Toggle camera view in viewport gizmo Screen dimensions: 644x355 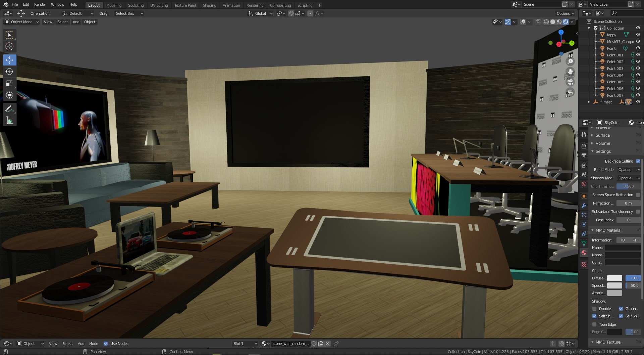click(570, 82)
